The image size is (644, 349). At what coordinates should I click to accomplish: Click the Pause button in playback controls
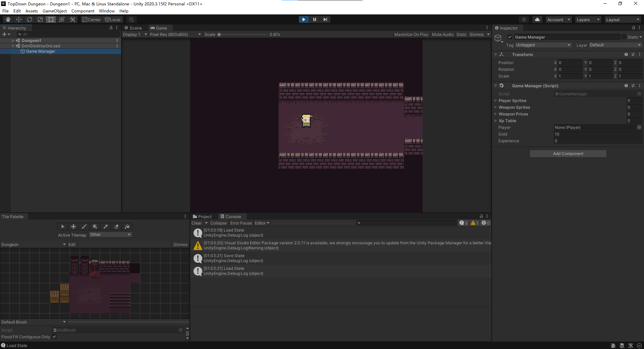pos(314,19)
